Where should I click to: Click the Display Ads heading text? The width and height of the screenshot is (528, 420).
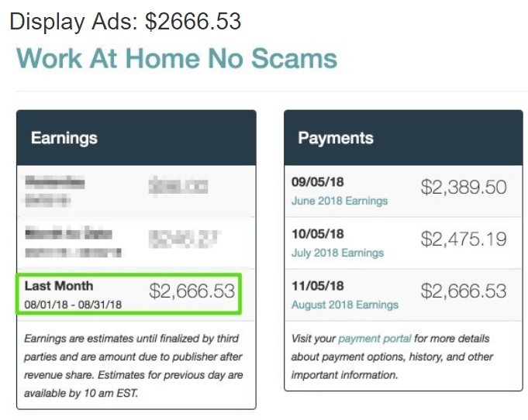coord(126,22)
